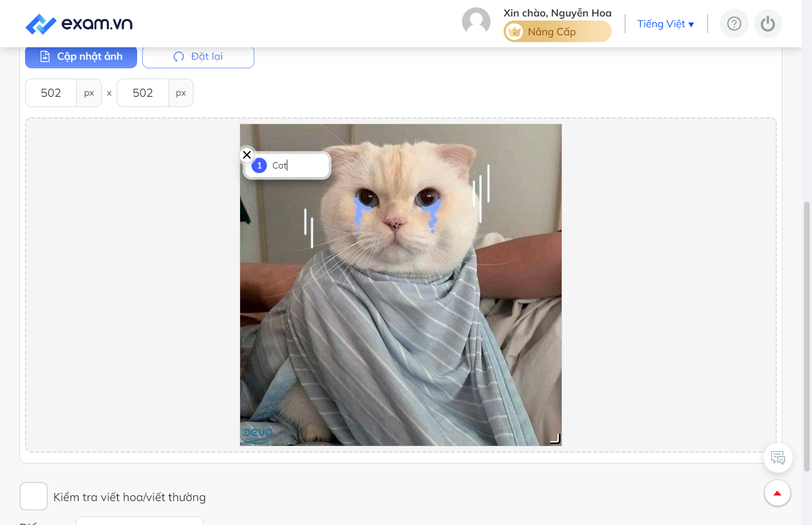Edit the image width field
The height and width of the screenshot is (525, 812).
51,93
